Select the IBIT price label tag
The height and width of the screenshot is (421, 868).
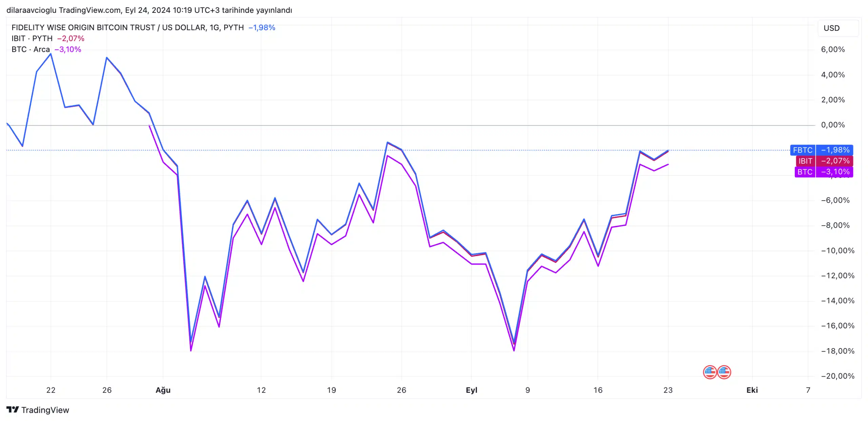[x=824, y=161]
